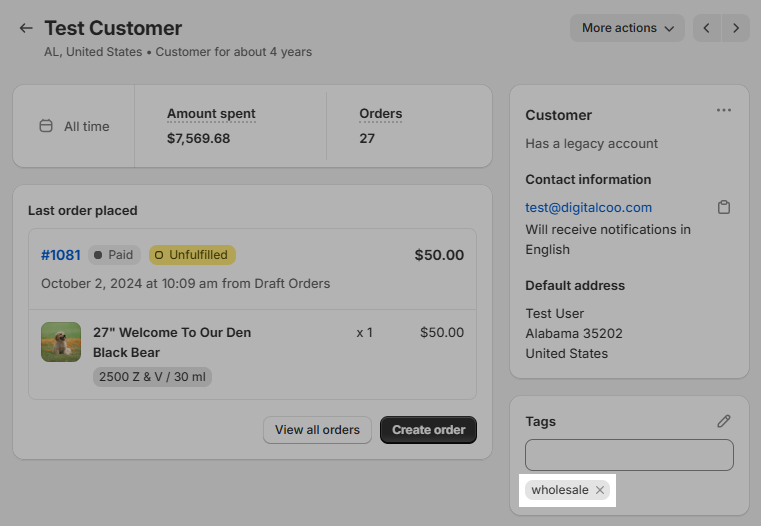Click the Test Customer page title
Viewport: 761px width, 526px height.
pyautogui.click(x=113, y=28)
